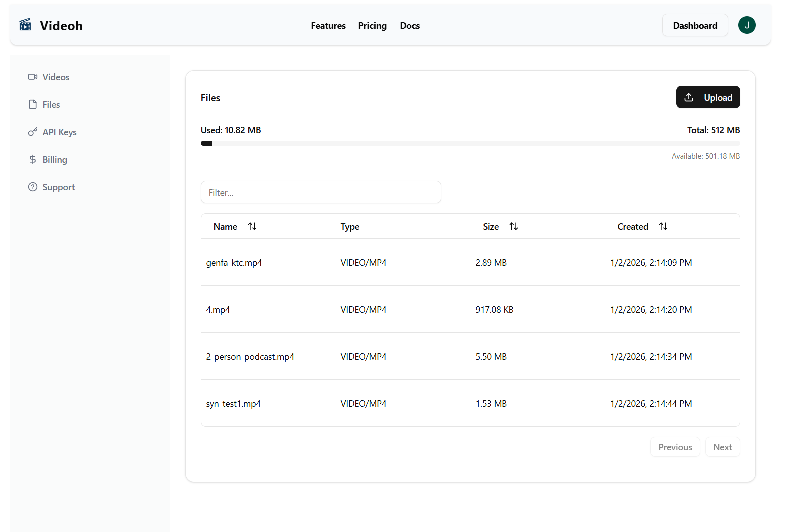The image size is (790, 532).
Task: Open Billing label in the sidebar
Action: coord(55,159)
